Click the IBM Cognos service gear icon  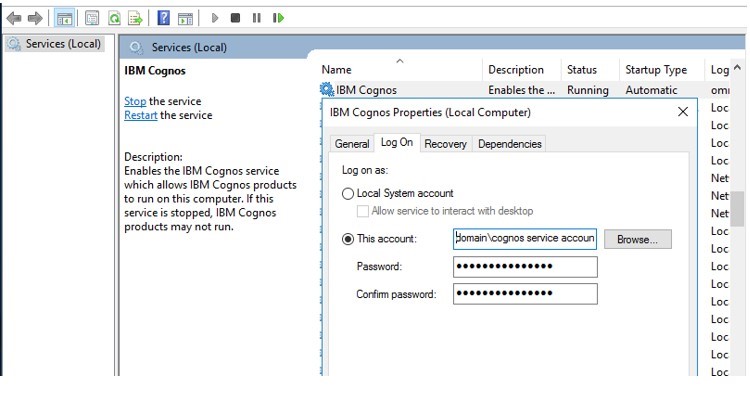(x=327, y=89)
